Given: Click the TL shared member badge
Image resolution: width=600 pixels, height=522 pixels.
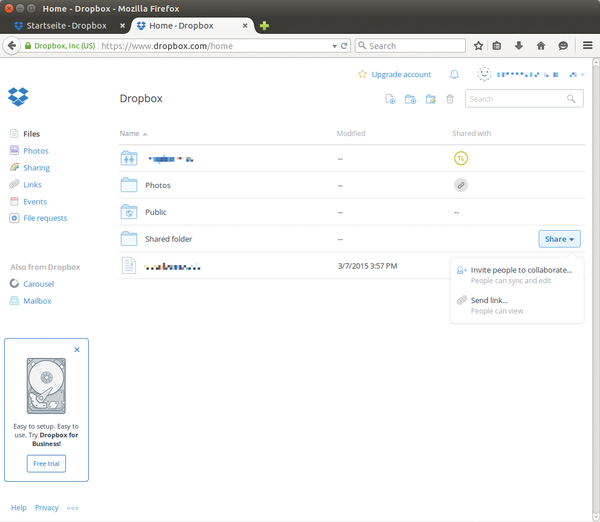Looking at the screenshot, I should click(461, 158).
